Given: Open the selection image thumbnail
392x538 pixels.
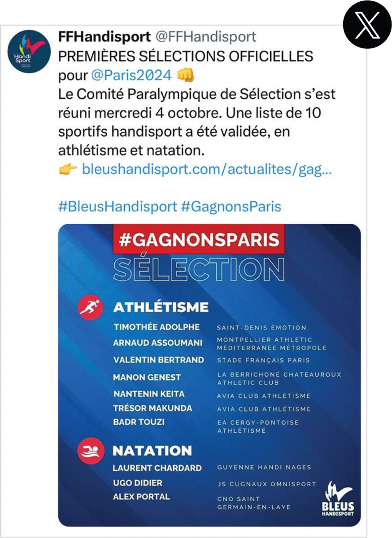Looking at the screenshot, I should 209,374.
